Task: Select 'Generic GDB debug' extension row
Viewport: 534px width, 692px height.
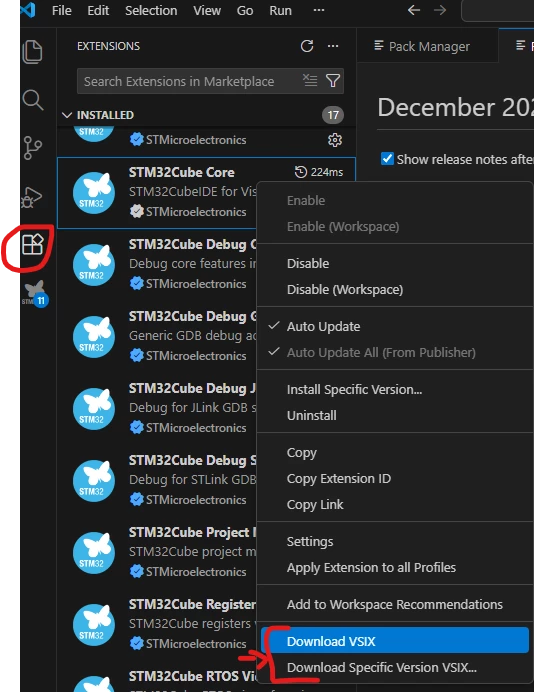Action: 158,337
